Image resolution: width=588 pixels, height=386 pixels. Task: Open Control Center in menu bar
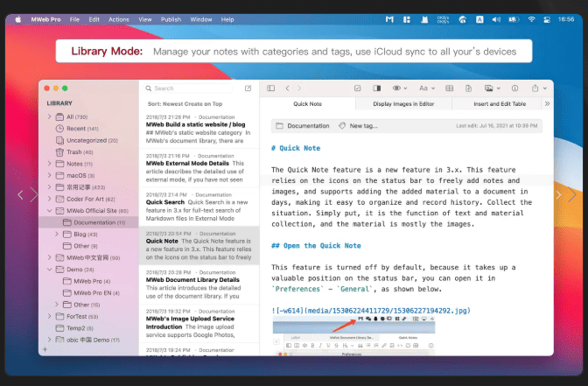coord(547,19)
